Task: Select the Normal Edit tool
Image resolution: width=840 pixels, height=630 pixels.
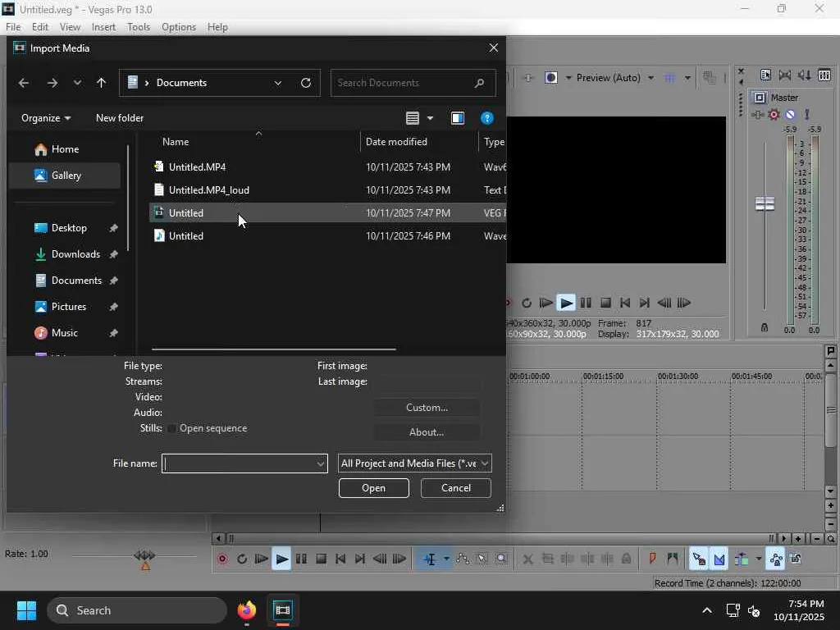Action: click(430, 559)
